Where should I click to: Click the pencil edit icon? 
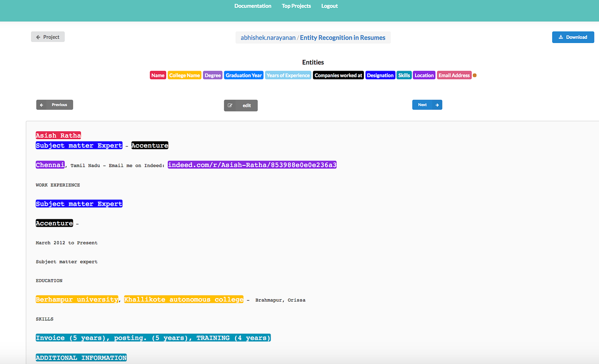[x=230, y=105]
